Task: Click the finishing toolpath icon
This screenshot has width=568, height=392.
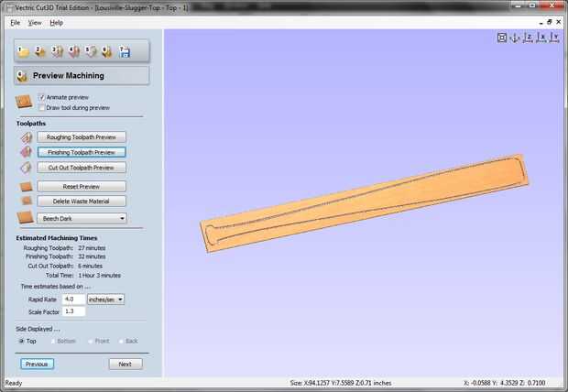Action: pyautogui.click(x=26, y=152)
